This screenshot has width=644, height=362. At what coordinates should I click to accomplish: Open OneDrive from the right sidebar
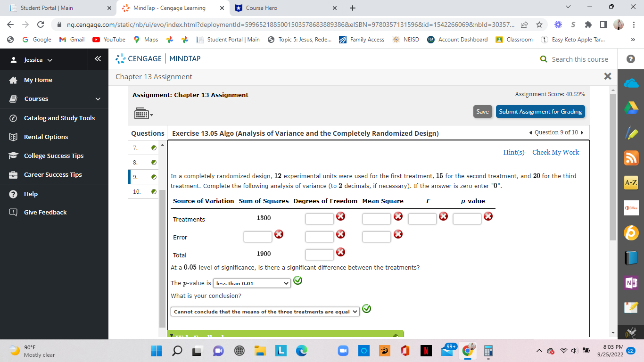click(631, 82)
